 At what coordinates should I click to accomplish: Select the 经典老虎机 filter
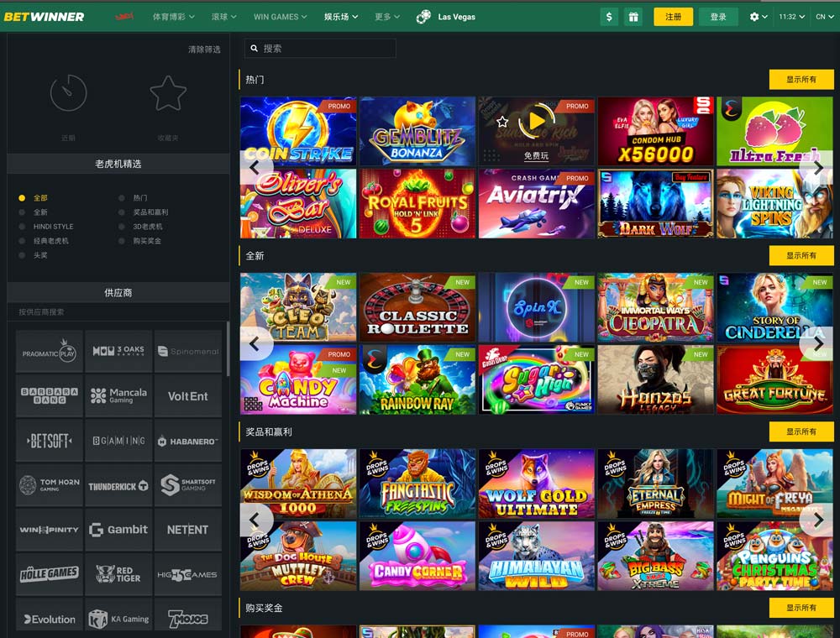pos(44,241)
